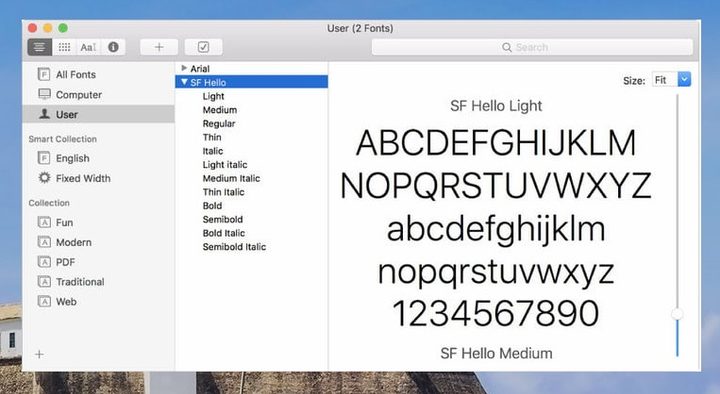Click the Modern collection icon

[x=44, y=242]
